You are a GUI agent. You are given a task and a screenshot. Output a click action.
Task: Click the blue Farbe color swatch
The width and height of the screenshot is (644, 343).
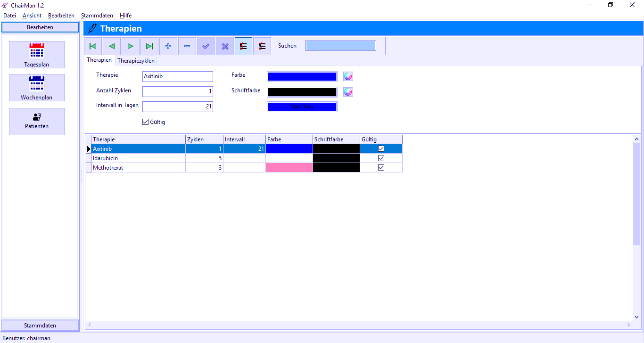pos(302,77)
